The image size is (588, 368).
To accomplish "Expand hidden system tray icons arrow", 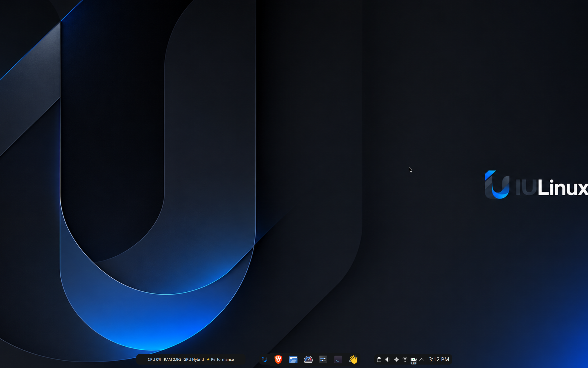I will coord(422,359).
